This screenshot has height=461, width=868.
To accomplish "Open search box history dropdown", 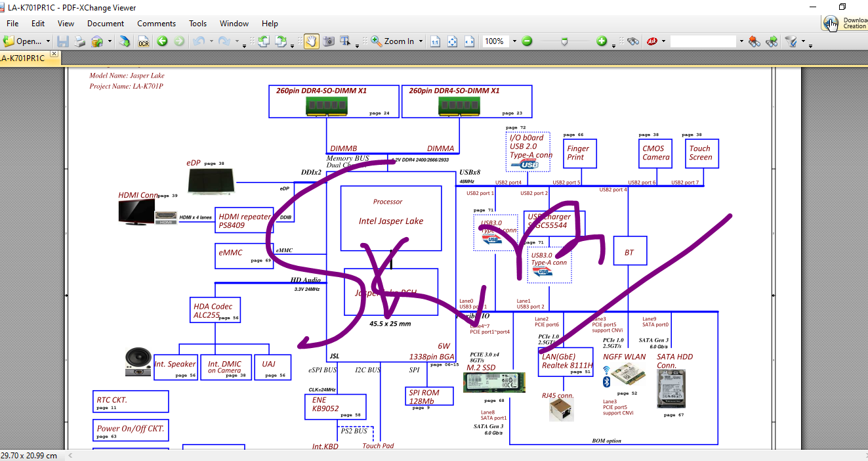I will (x=741, y=41).
